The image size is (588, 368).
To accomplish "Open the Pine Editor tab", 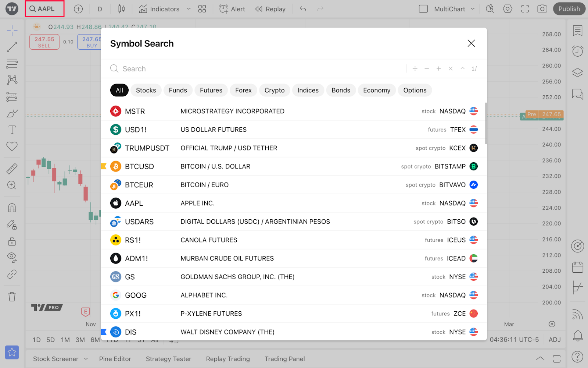I will [115, 359].
